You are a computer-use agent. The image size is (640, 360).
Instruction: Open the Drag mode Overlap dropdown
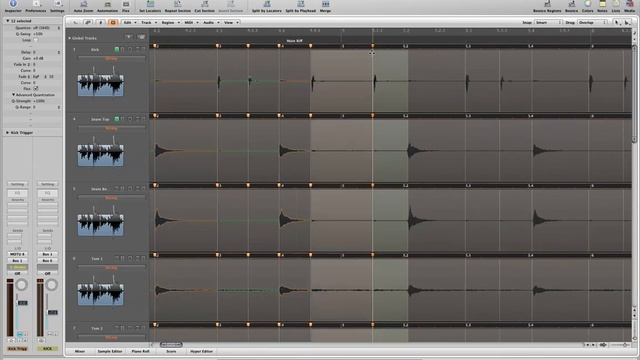[x=593, y=22]
